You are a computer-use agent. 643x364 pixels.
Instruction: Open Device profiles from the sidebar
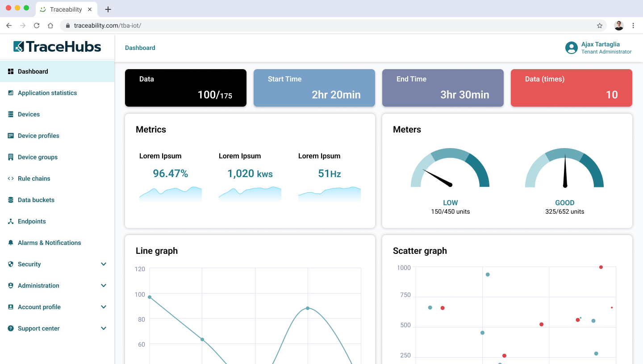click(38, 136)
